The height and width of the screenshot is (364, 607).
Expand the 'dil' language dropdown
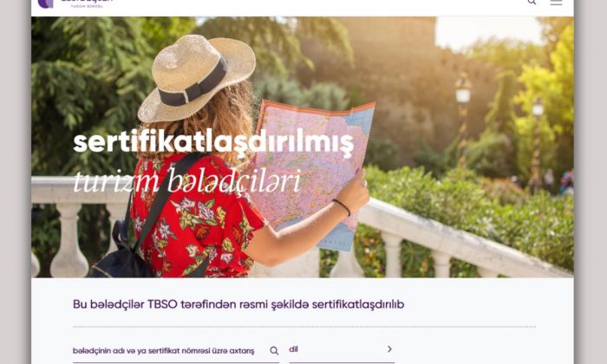point(342,349)
